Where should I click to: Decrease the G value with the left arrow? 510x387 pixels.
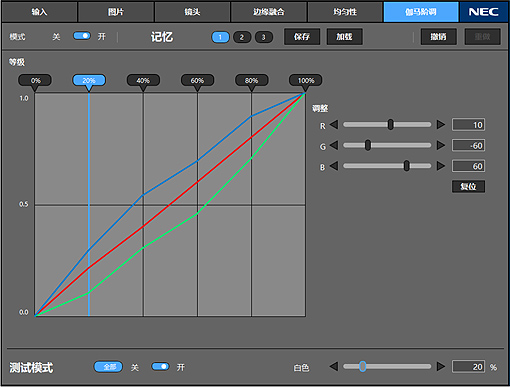point(334,145)
